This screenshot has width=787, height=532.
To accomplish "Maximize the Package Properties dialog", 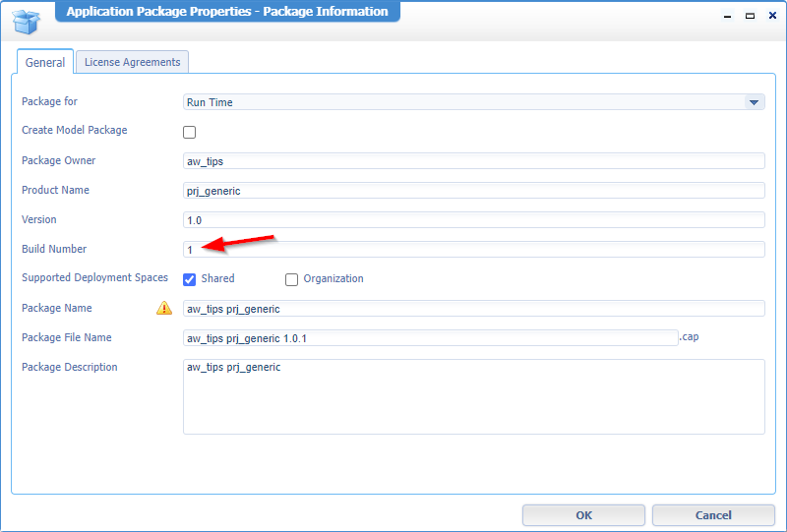I will [750, 17].
